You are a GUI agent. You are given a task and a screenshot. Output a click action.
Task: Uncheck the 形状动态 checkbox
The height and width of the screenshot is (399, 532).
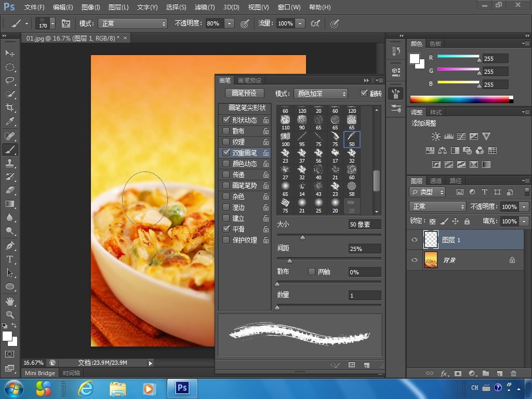click(226, 120)
